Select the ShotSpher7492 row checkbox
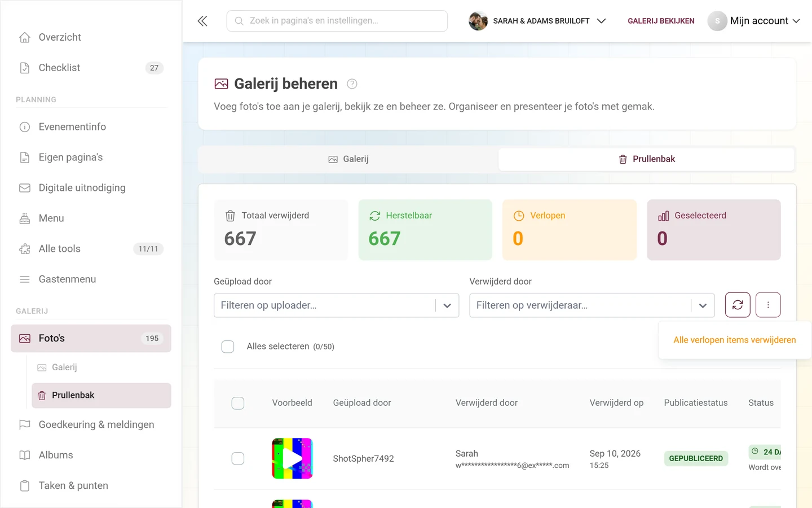812x508 pixels. (x=238, y=458)
